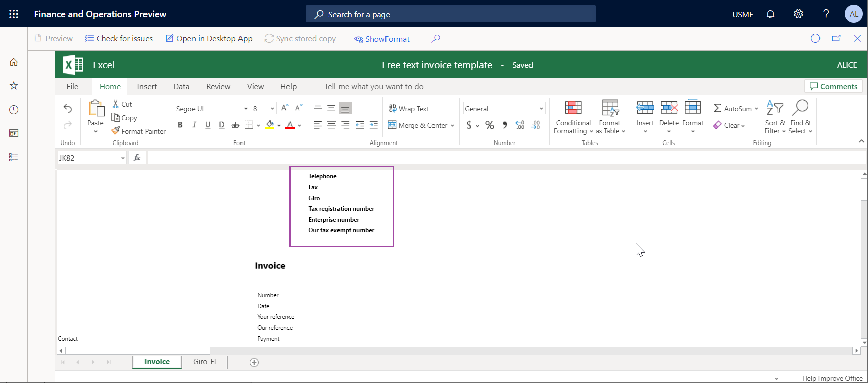
Task: Toggle Italic text formatting
Action: coord(194,125)
